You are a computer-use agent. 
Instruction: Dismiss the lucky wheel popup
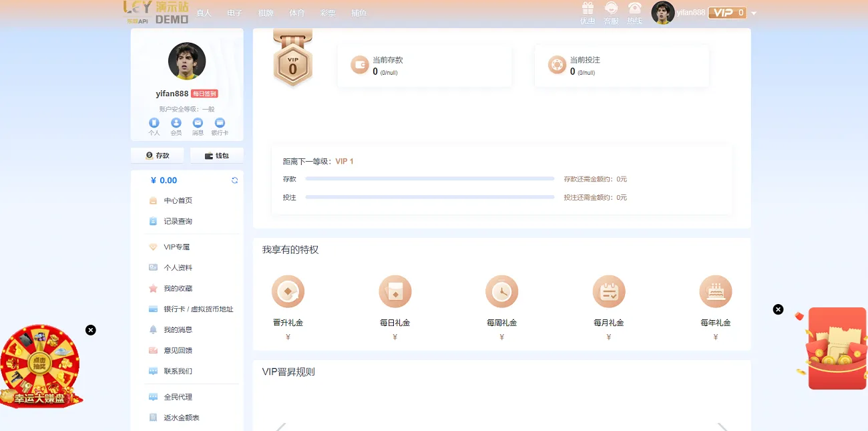pyautogui.click(x=91, y=329)
